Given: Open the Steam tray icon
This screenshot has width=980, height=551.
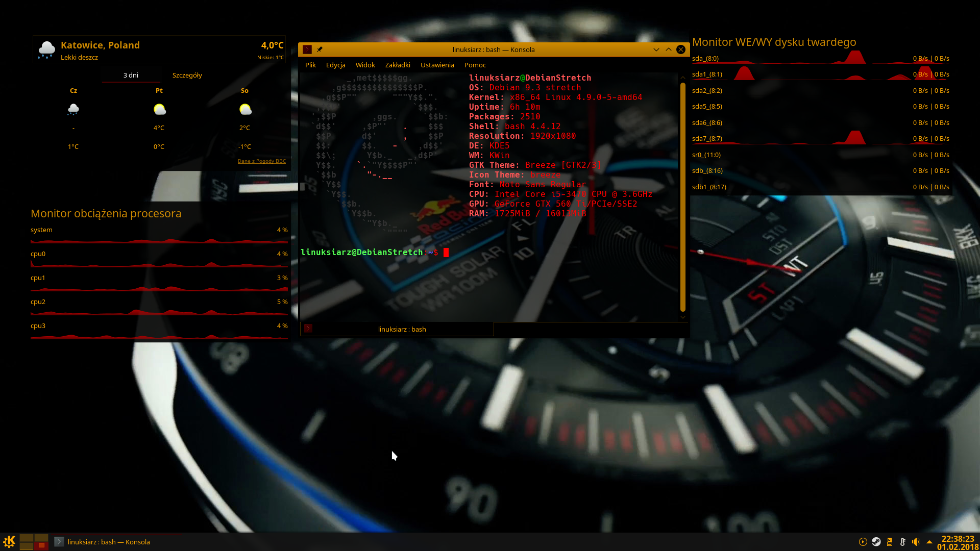Looking at the screenshot, I should point(876,542).
